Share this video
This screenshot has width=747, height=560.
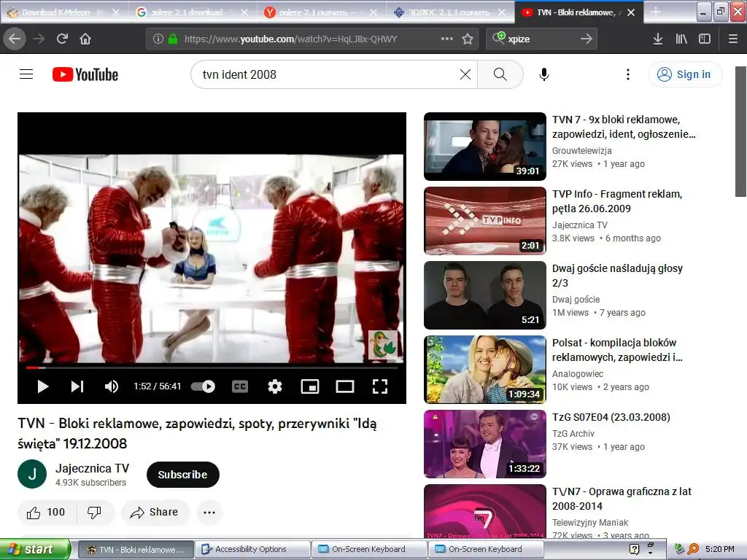pyautogui.click(x=155, y=513)
